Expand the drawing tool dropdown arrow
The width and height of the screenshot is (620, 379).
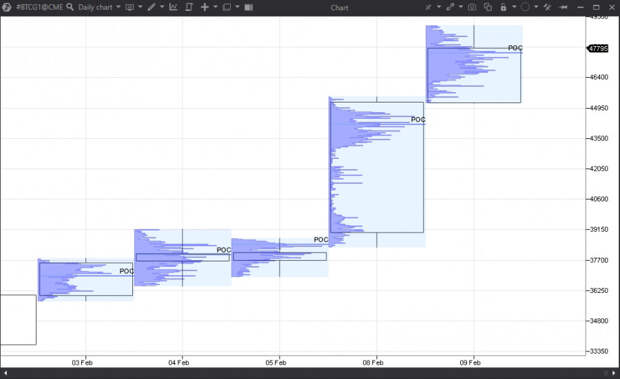[x=162, y=7]
